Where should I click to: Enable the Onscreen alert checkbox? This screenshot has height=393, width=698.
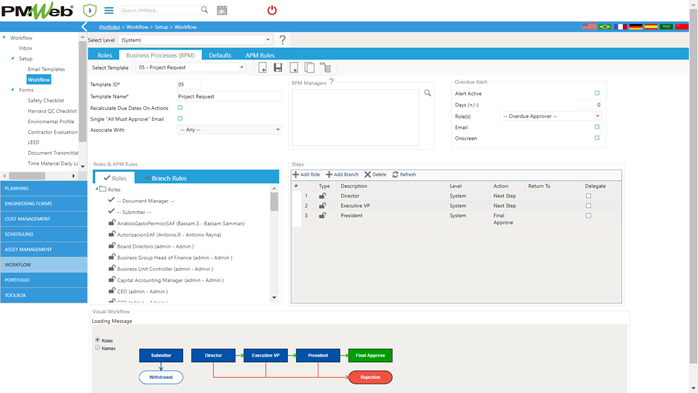(x=597, y=138)
